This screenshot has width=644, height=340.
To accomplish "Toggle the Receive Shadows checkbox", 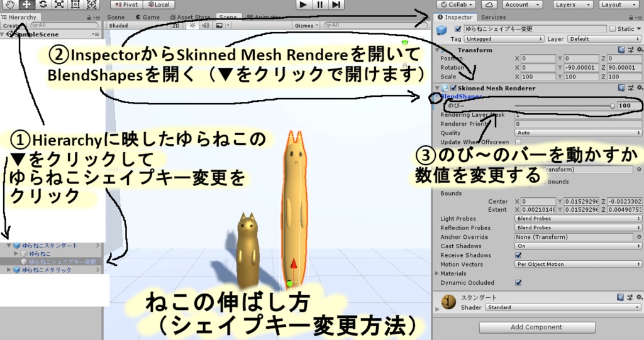I will click(x=518, y=255).
